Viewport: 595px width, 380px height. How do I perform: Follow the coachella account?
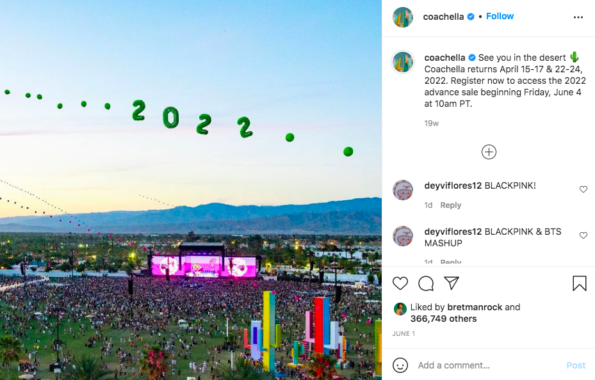click(500, 16)
